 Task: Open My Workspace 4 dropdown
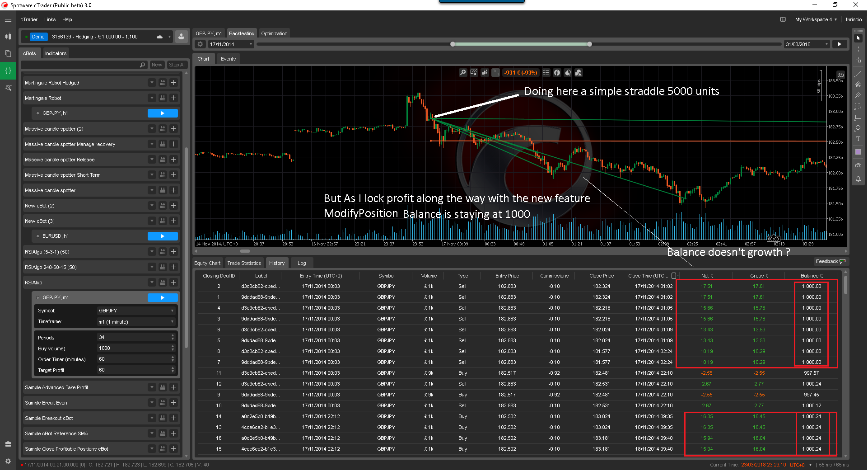816,20
